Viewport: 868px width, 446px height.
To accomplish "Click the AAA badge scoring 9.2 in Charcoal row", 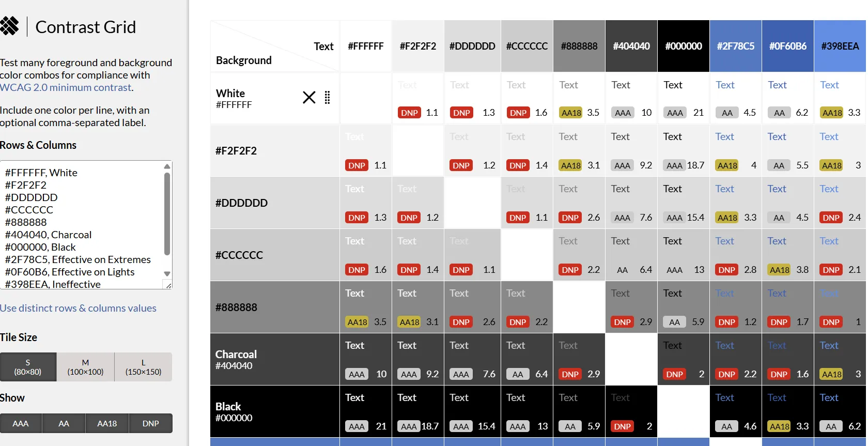I will pos(409,374).
